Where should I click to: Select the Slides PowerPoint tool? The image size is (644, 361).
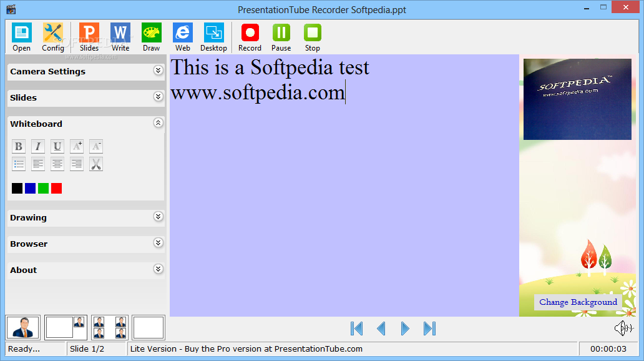89,37
